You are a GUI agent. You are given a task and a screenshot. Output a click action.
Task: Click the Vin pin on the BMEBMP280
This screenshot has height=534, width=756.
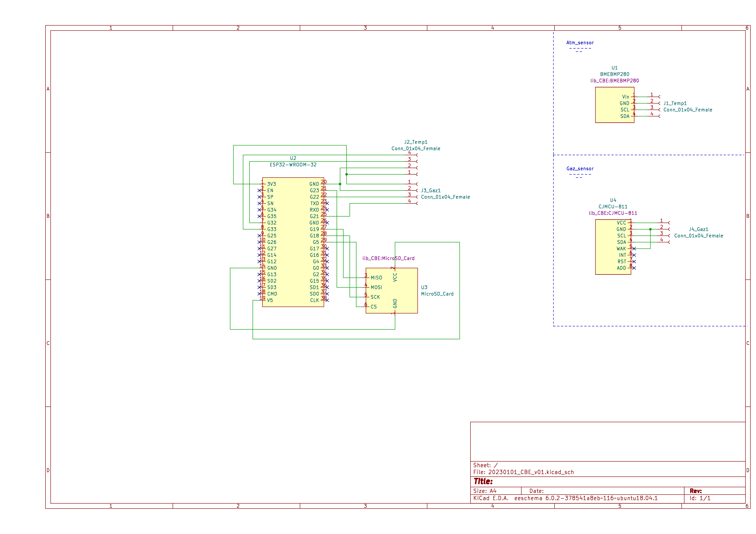tap(625, 97)
